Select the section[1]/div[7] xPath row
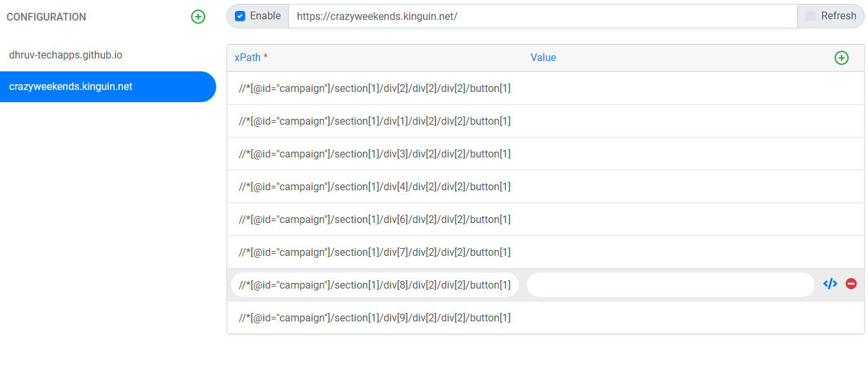Viewport: 868px width, 376px height. coord(545,252)
